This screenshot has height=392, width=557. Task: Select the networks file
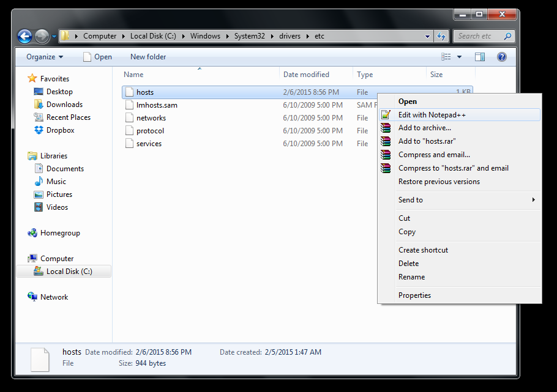pos(151,118)
